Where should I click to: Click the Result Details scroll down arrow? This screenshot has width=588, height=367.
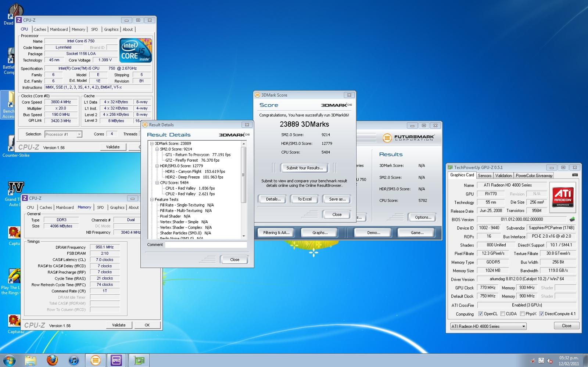[x=244, y=236]
